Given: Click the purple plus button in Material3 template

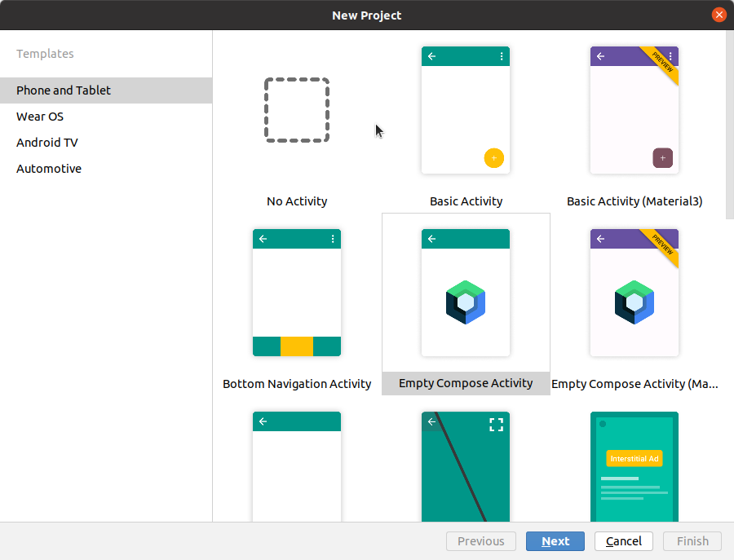Looking at the screenshot, I should tap(663, 158).
